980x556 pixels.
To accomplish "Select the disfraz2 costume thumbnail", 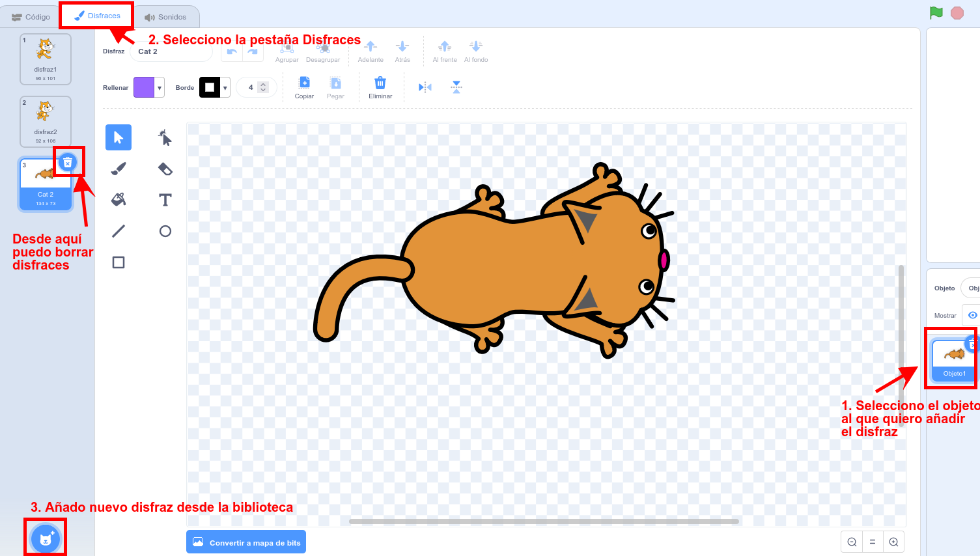I will point(46,122).
